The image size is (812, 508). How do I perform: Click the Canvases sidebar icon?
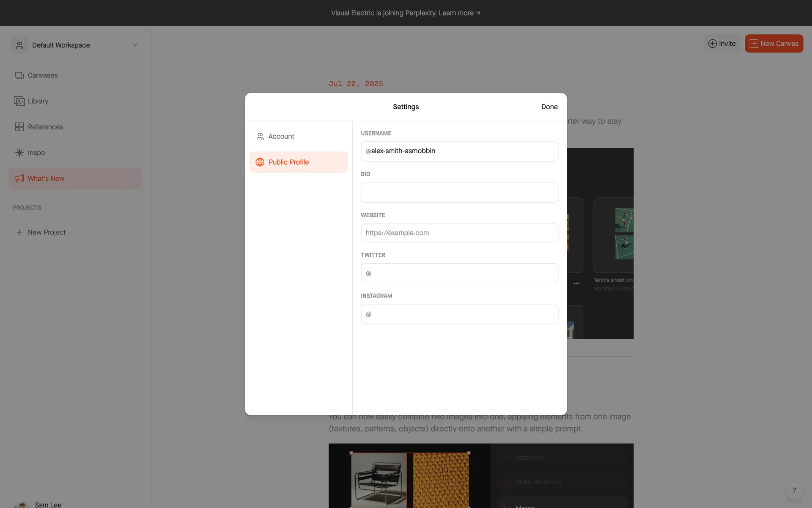19,75
